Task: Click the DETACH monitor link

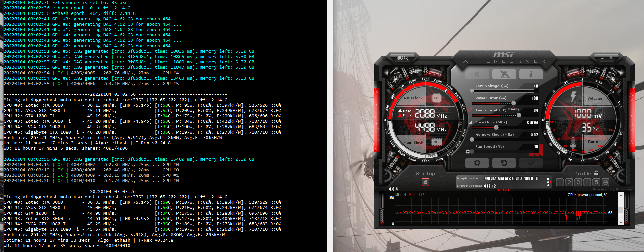Action: coord(503,190)
